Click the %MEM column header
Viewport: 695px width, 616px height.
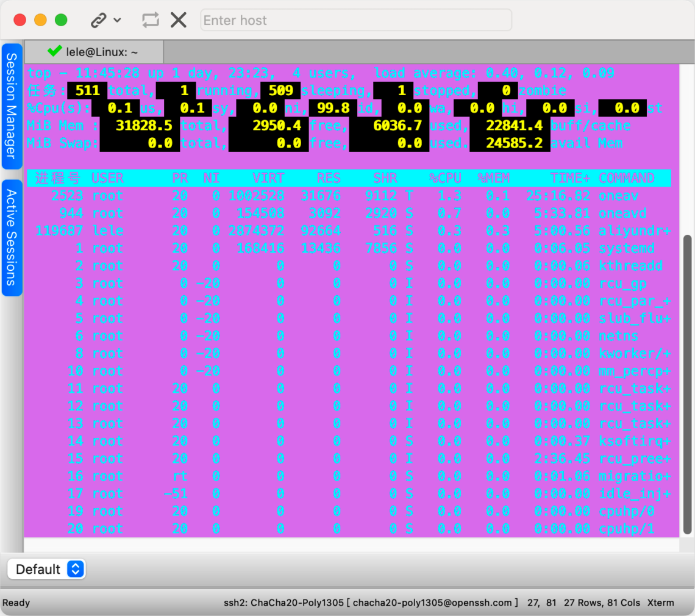493,178
